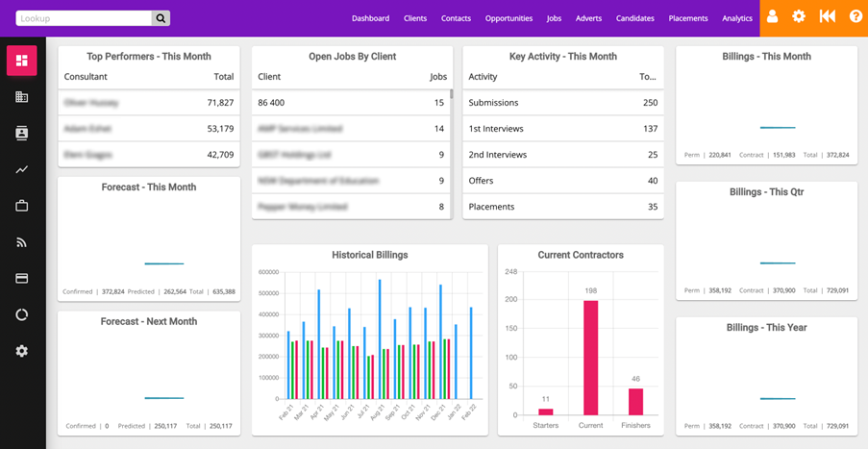Open the user profile icon in header

[x=772, y=17]
